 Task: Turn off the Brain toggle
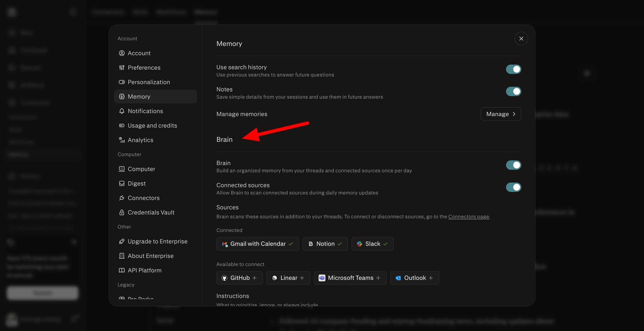pyautogui.click(x=513, y=165)
